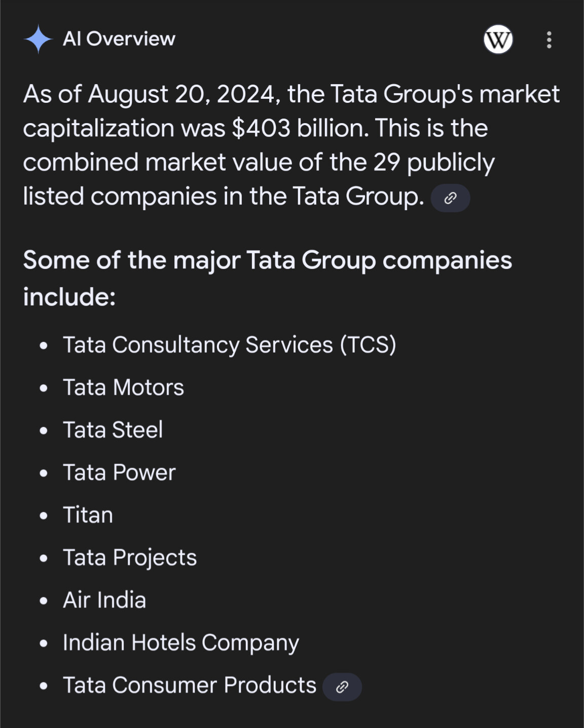This screenshot has width=584, height=728.
Task: Click the link chip after Tata Consumer Products
Action: (x=342, y=687)
